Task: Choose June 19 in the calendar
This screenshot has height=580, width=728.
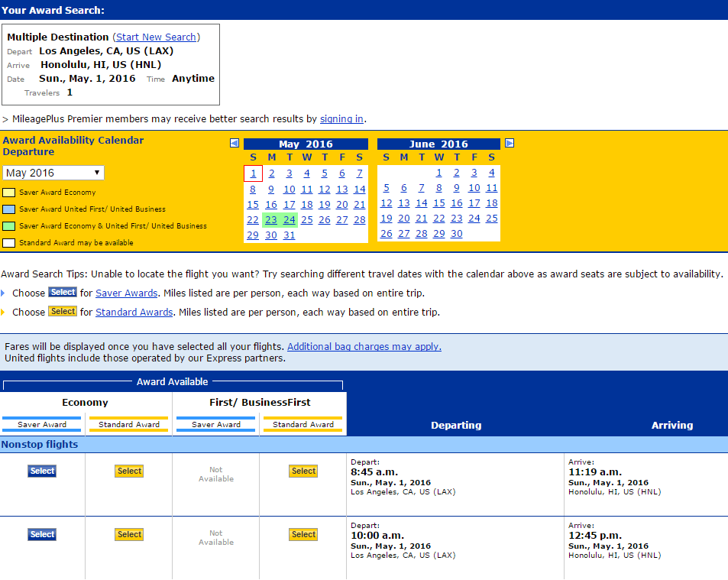Action: coord(387,219)
